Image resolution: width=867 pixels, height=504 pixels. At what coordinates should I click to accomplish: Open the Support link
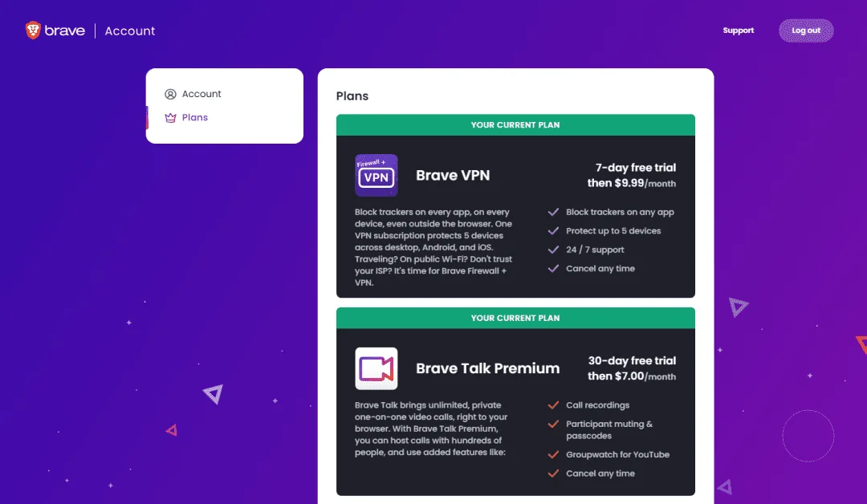(x=739, y=30)
